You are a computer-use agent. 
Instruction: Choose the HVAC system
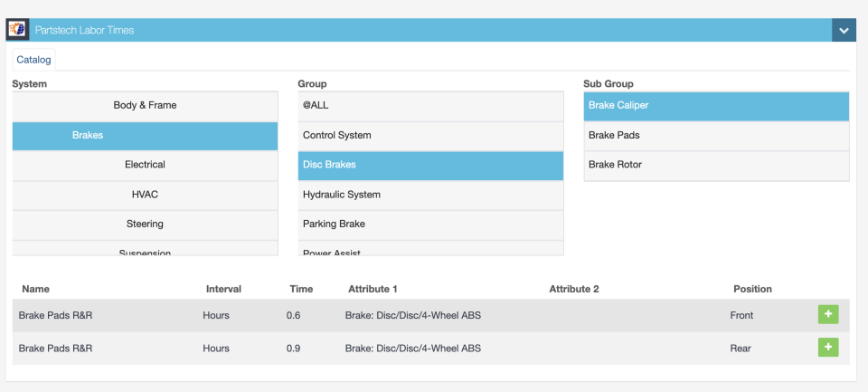(x=145, y=195)
